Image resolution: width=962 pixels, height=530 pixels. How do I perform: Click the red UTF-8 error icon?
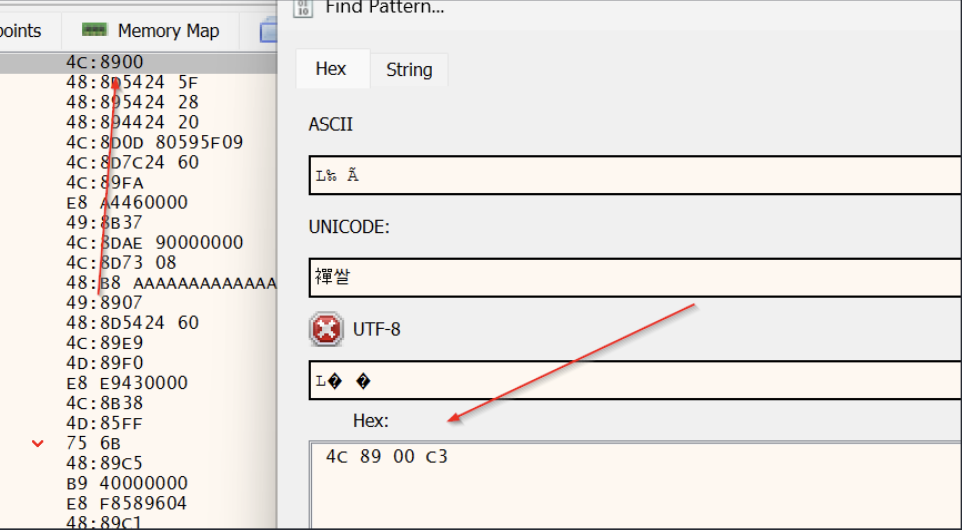click(326, 328)
